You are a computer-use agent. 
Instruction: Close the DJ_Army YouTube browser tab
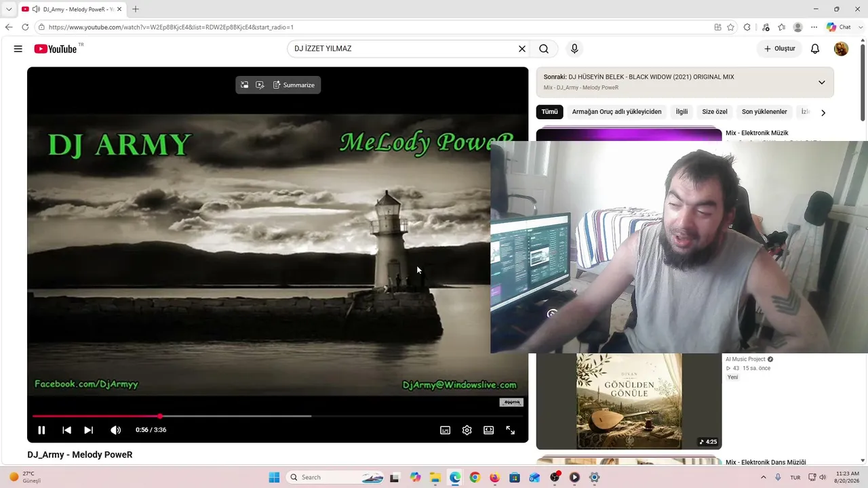click(x=119, y=9)
